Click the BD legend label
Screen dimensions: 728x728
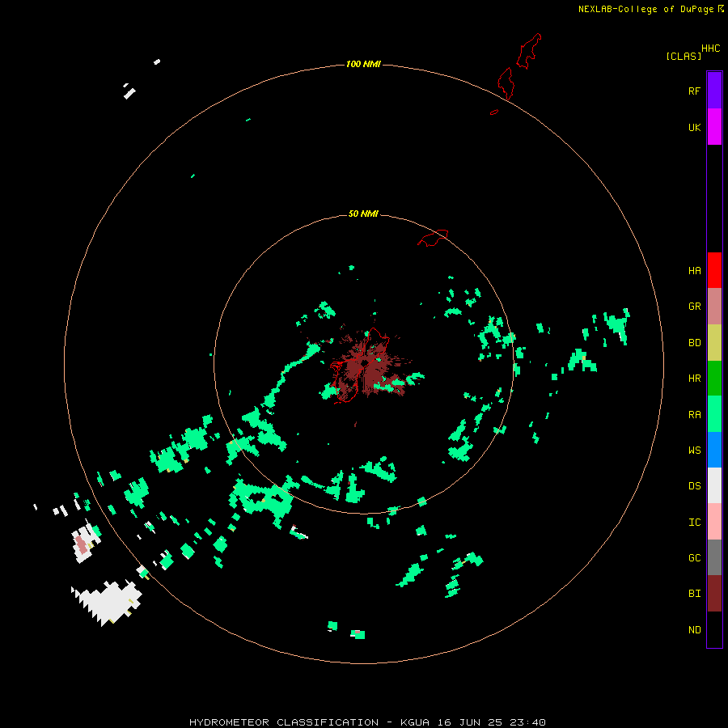[x=694, y=343]
